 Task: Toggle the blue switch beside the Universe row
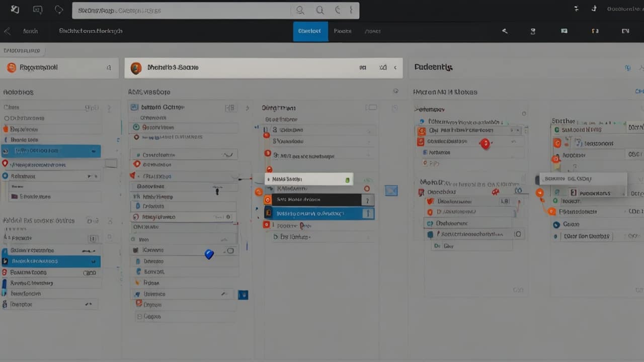click(x=243, y=295)
